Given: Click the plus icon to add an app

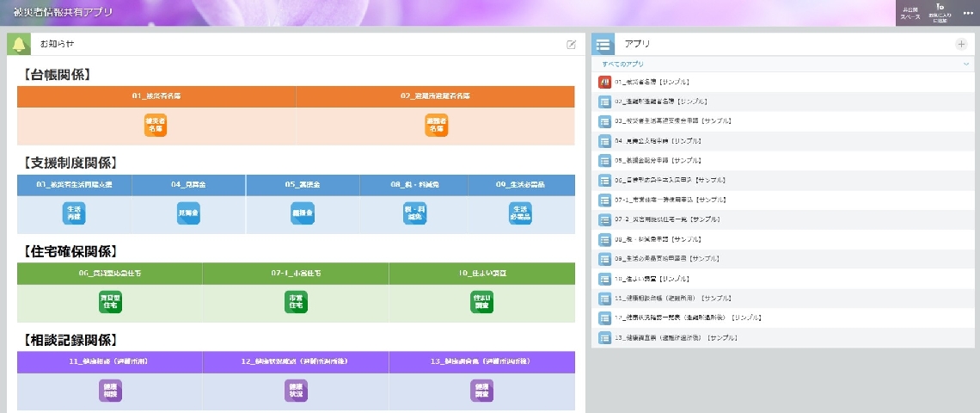Looking at the screenshot, I should click(x=961, y=44).
